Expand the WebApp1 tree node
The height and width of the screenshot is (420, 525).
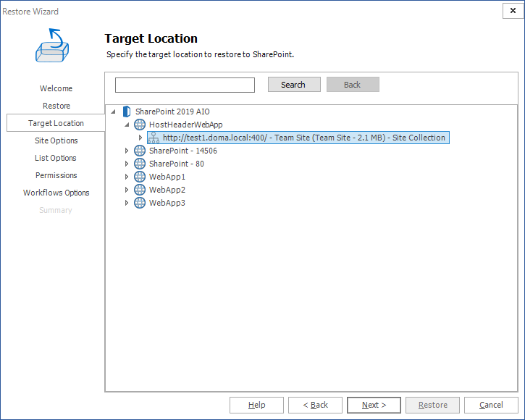(x=127, y=177)
